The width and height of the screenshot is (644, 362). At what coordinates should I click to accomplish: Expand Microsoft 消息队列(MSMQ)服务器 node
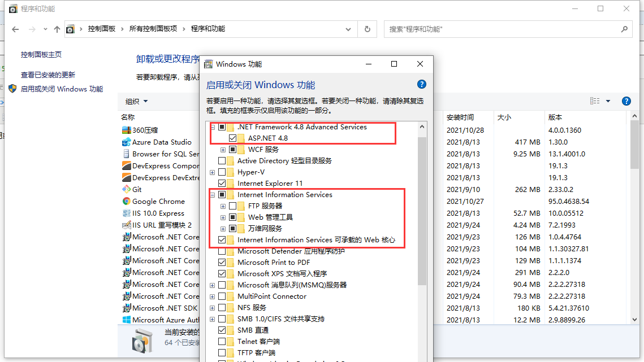(x=213, y=285)
